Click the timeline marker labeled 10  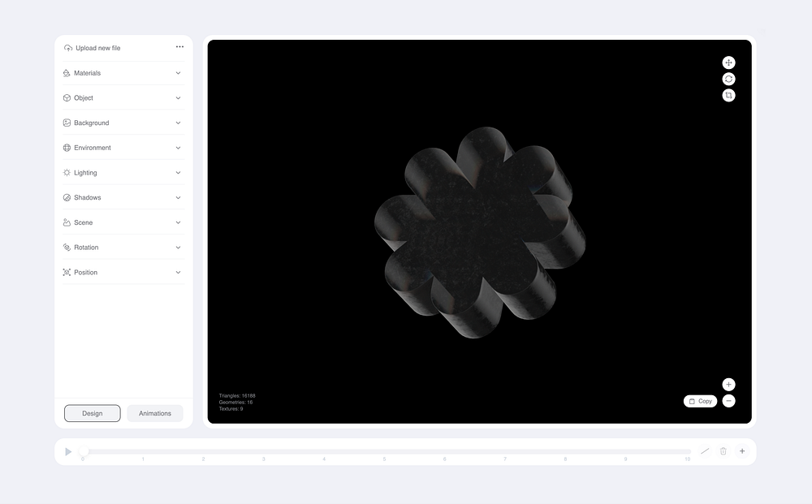coord(687,459)
